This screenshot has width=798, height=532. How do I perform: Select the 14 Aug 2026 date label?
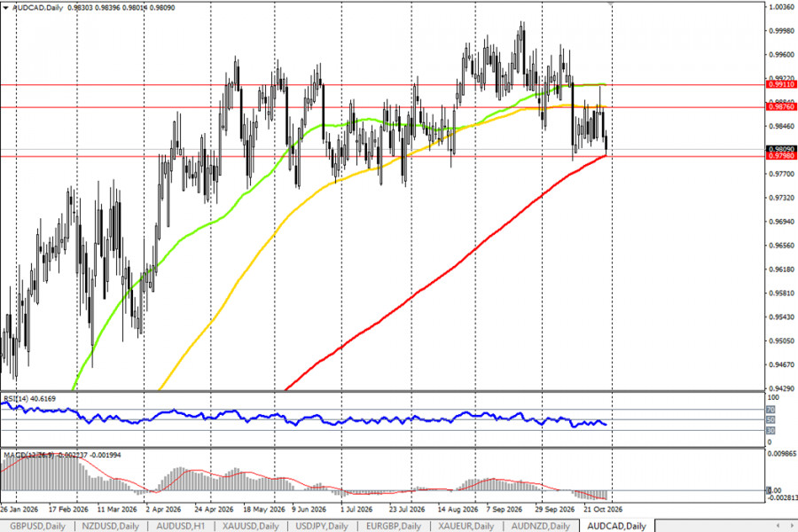[x=458, y=509]
